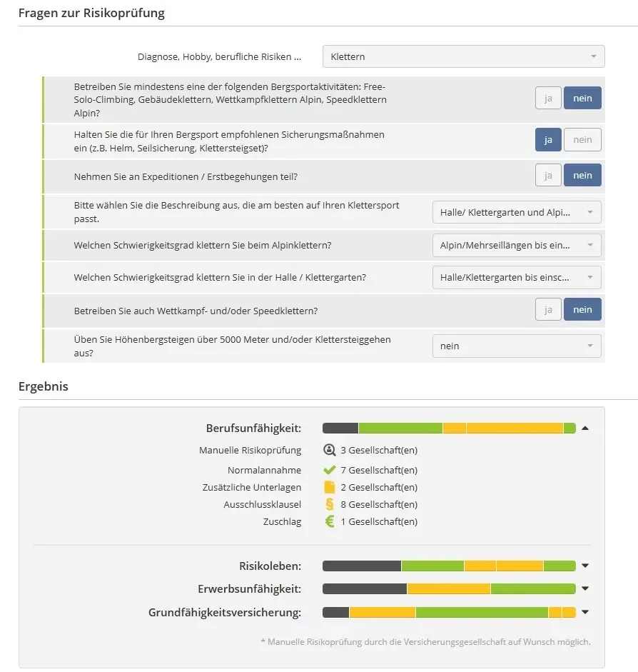638x672 pixels.
Task: Open the Alpinklettern Schwierigkeitsgrad dropdown
Action: point(516,245)
